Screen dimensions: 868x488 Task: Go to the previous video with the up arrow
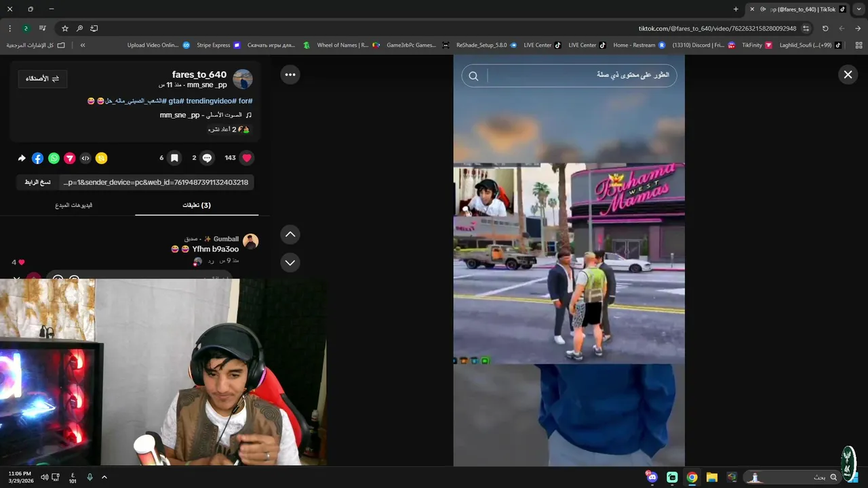[290, 235]
